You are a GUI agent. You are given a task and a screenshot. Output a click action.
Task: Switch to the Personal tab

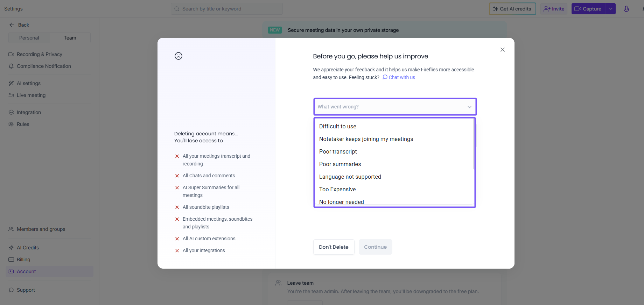[29, 38]
